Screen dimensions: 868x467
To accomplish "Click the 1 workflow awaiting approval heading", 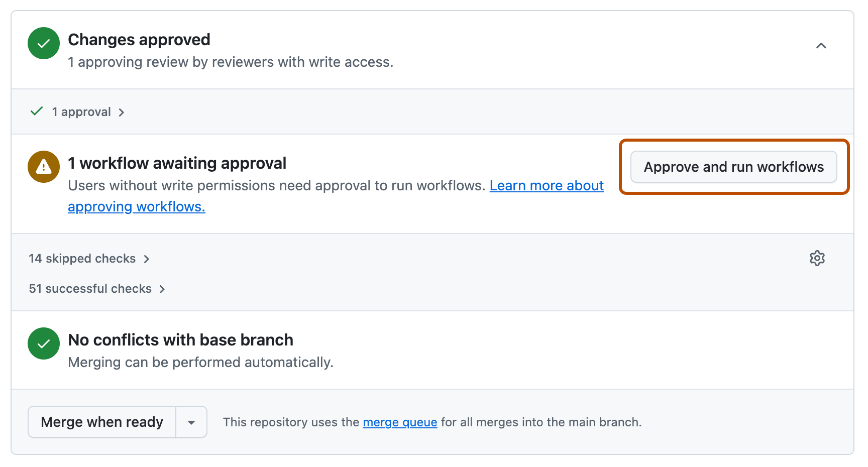I will [177, 163].
